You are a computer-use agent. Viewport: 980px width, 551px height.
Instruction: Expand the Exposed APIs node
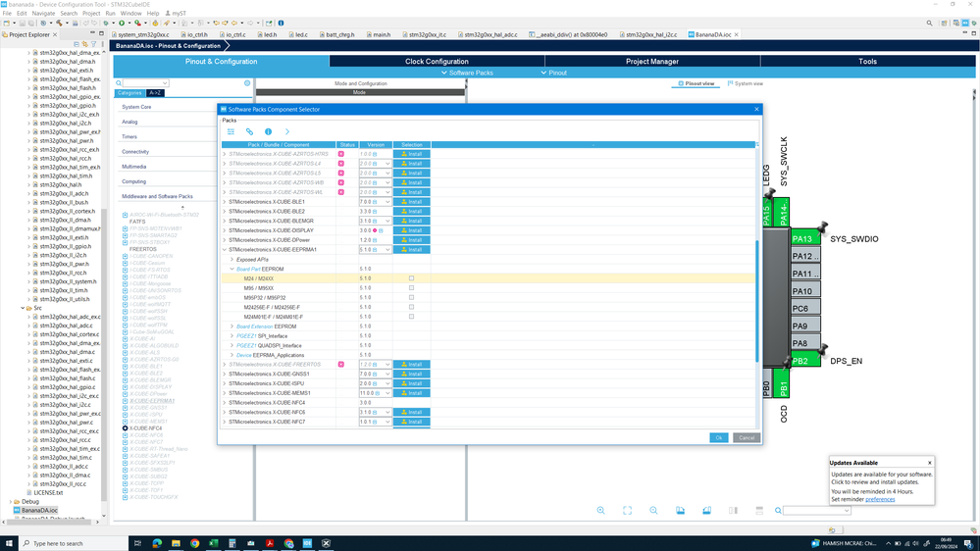232,259
